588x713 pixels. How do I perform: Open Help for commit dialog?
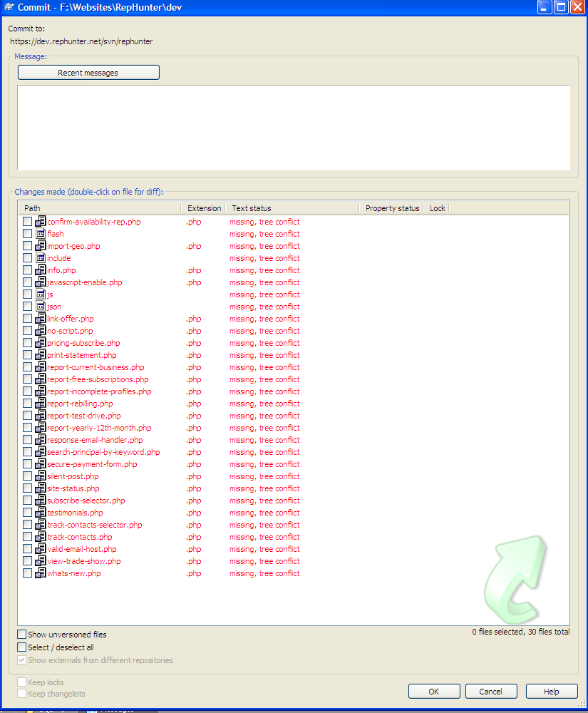(x=552, y=691)
